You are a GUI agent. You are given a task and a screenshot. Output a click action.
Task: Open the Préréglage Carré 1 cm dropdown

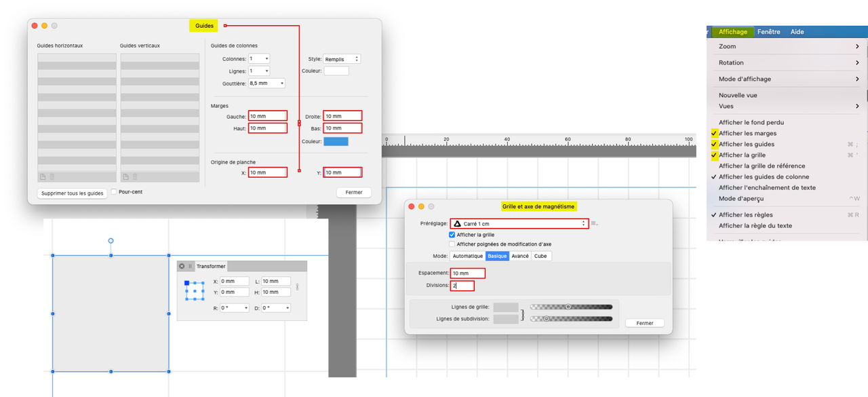tap(519, 223)
